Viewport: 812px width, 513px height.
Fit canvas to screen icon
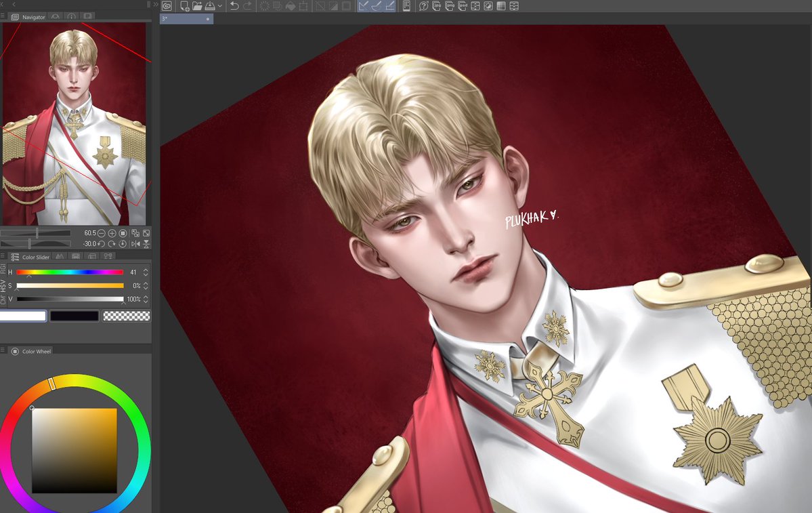click(146, 233)
